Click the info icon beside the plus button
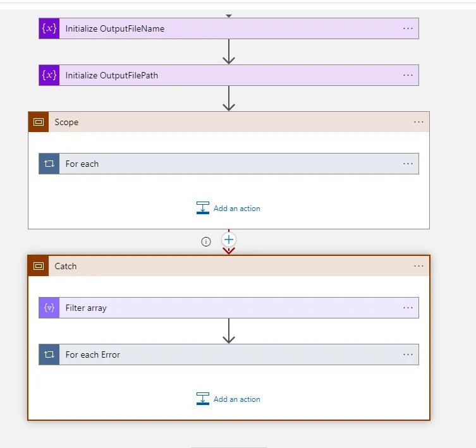The height and width of the screenshot is (448, 476). (205, 241)
